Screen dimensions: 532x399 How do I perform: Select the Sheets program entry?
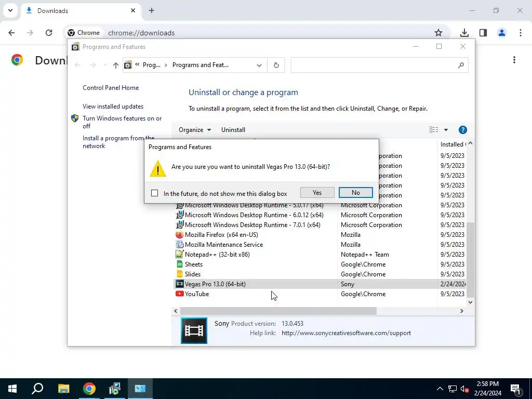[321, 264]
